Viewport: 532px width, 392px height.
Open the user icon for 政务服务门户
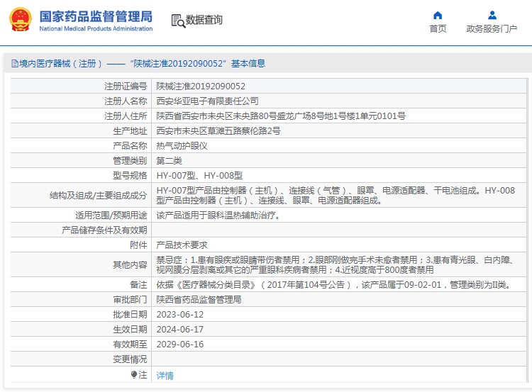point(492,16)
